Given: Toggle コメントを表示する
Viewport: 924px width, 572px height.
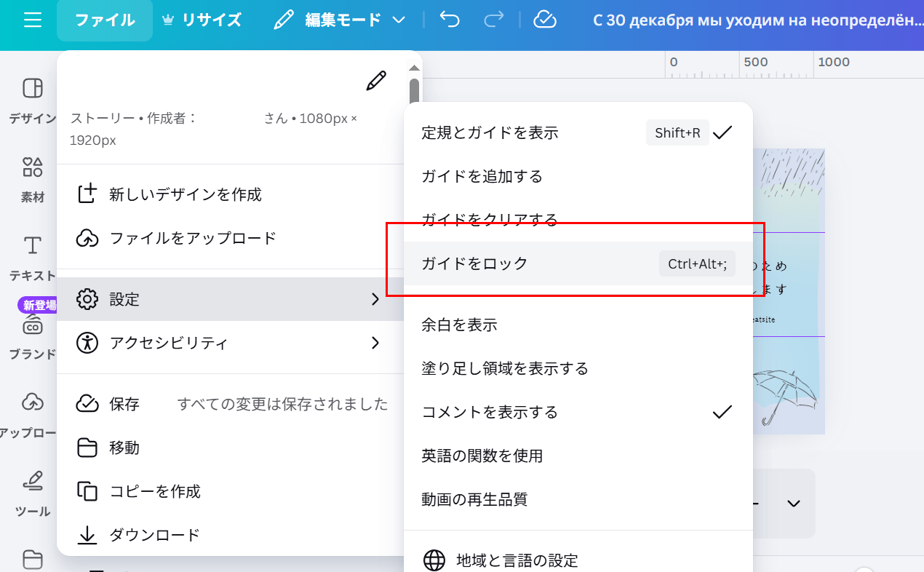Looking at the screenshot, I should (x=578, y=412).
